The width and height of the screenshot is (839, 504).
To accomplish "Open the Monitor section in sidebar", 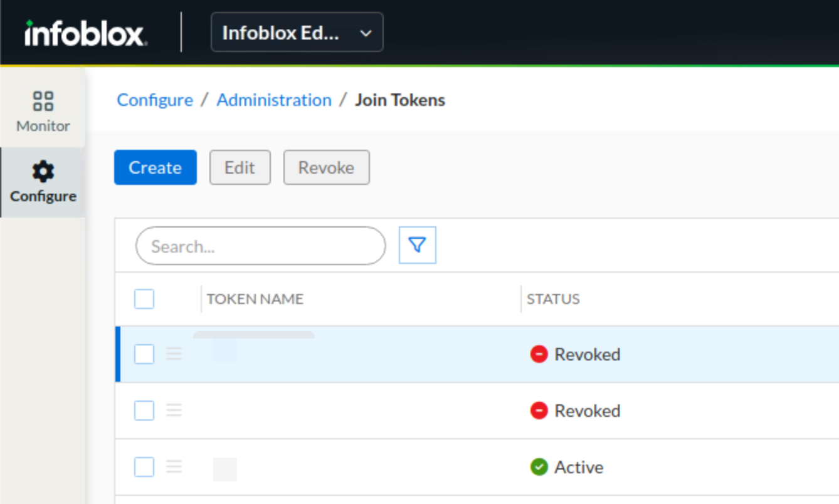I will tap(43, 112).
